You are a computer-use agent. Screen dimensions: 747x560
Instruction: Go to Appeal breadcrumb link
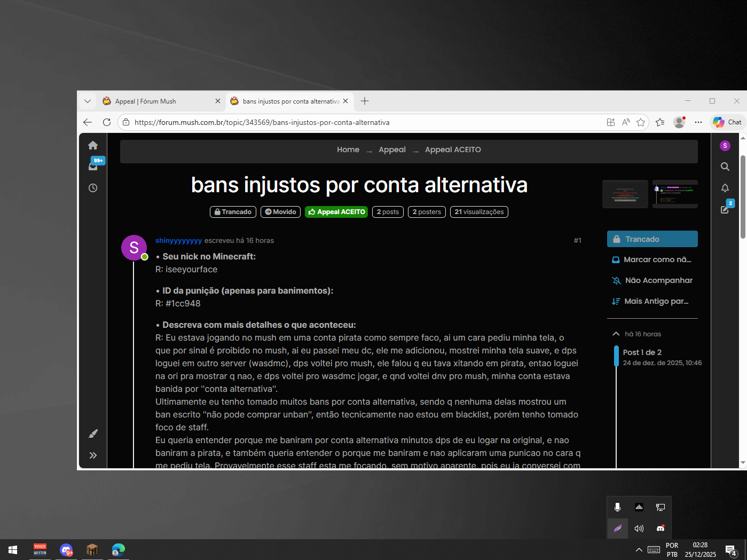click(392, 149)
